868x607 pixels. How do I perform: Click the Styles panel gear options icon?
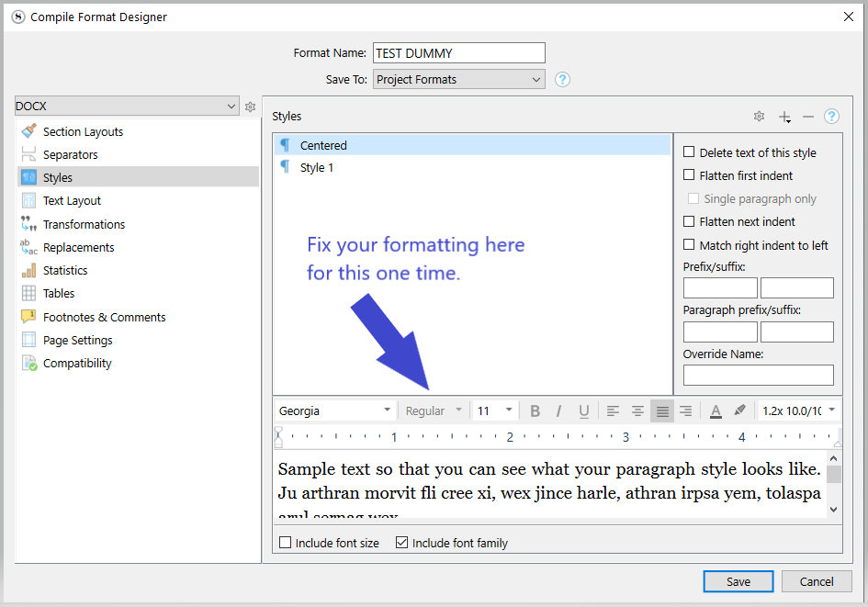coord(759,117)
